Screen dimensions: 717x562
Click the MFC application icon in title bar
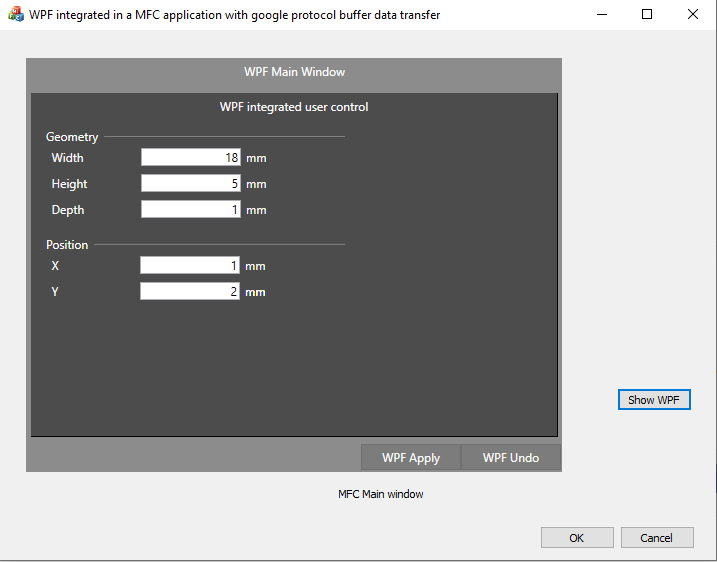[16, 15]
